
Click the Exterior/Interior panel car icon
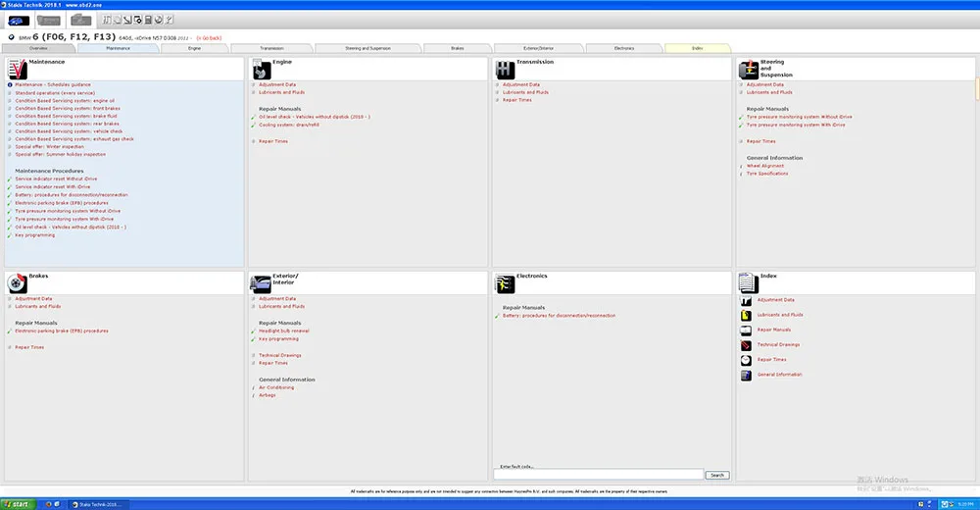pyautogui.click(x=261, y=284)
